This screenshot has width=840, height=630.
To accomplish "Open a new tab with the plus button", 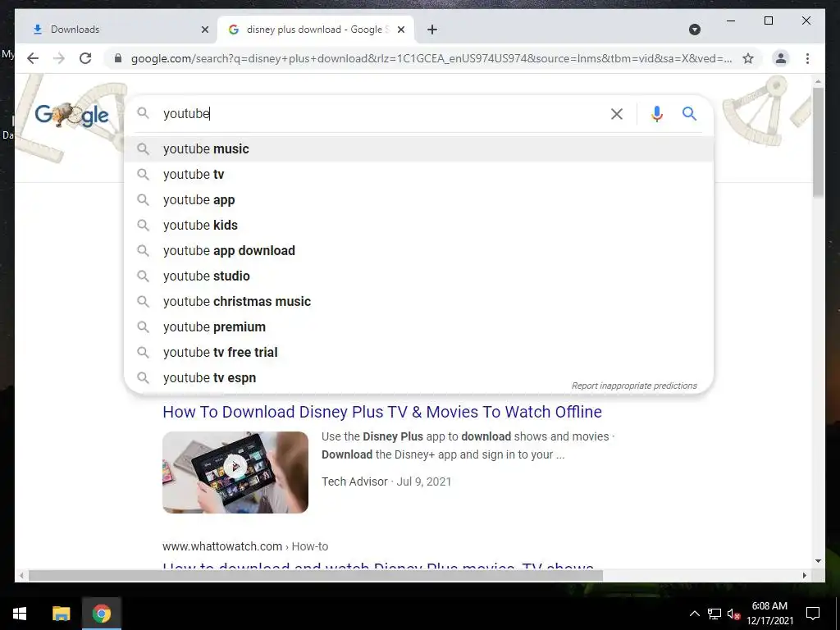I will pyautogui.click(x=432, y=30).
